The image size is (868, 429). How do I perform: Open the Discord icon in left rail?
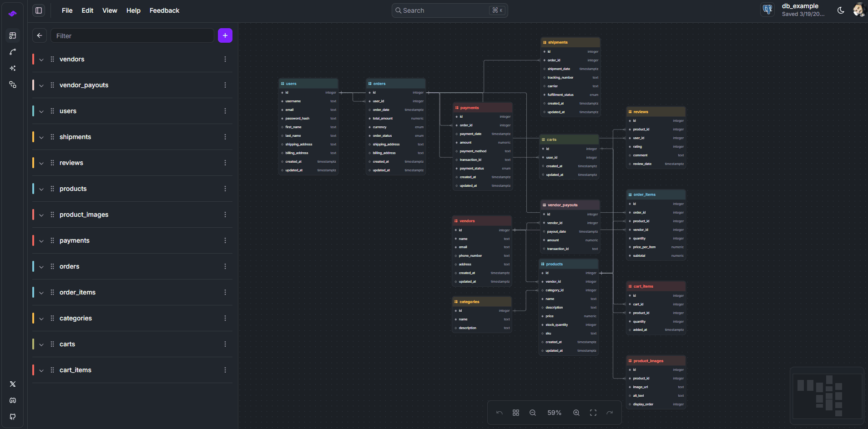click(13, 400)
